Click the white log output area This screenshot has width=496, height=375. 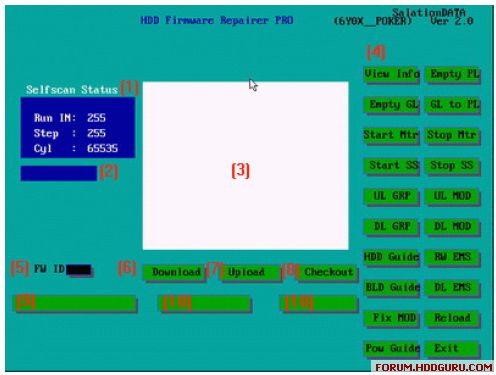[x=246, y=165]
